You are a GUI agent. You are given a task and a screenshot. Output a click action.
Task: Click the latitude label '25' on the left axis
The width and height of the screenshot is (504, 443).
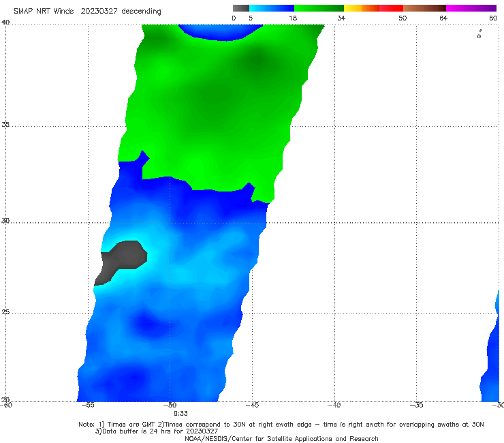[5, 312]
